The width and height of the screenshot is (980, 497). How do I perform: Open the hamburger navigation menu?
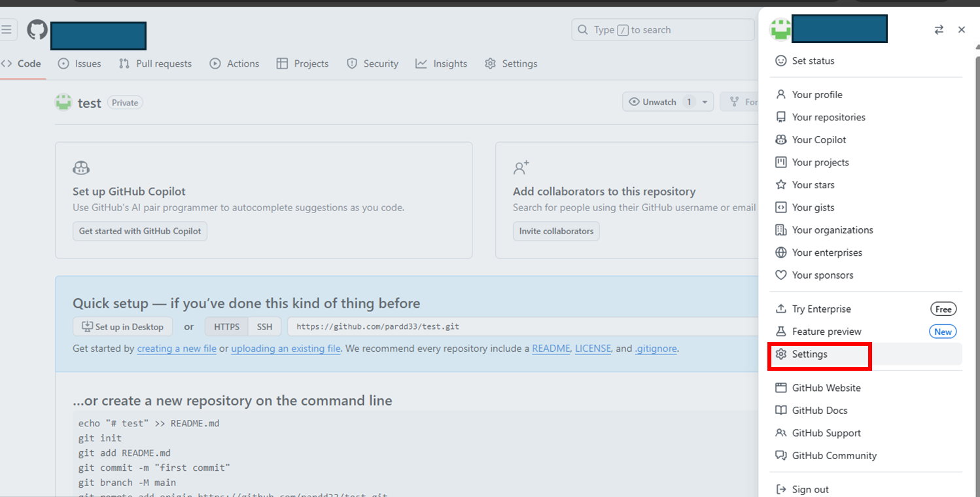click(x=6, y=29)
